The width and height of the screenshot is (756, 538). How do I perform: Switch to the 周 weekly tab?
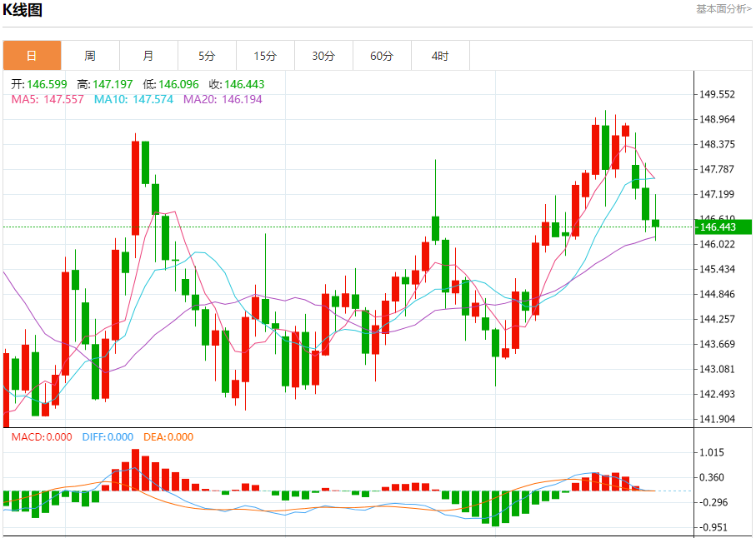pyautogui.click(x=90, y=56)
